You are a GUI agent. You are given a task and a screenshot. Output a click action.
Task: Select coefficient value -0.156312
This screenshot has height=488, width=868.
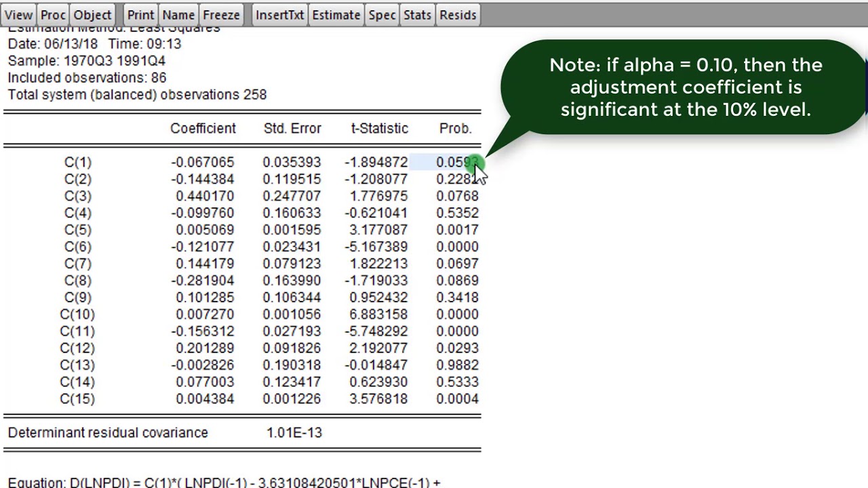click(203, 332)
